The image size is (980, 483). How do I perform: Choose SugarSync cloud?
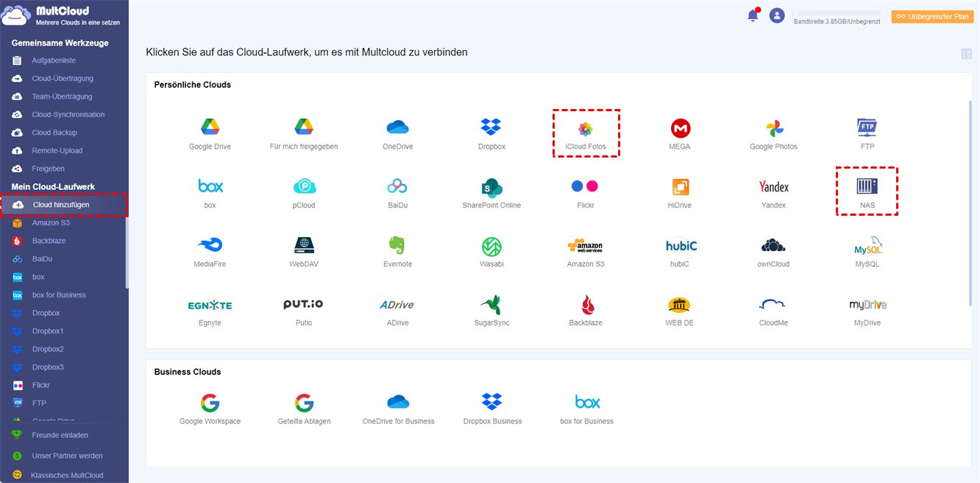(491, 311)
